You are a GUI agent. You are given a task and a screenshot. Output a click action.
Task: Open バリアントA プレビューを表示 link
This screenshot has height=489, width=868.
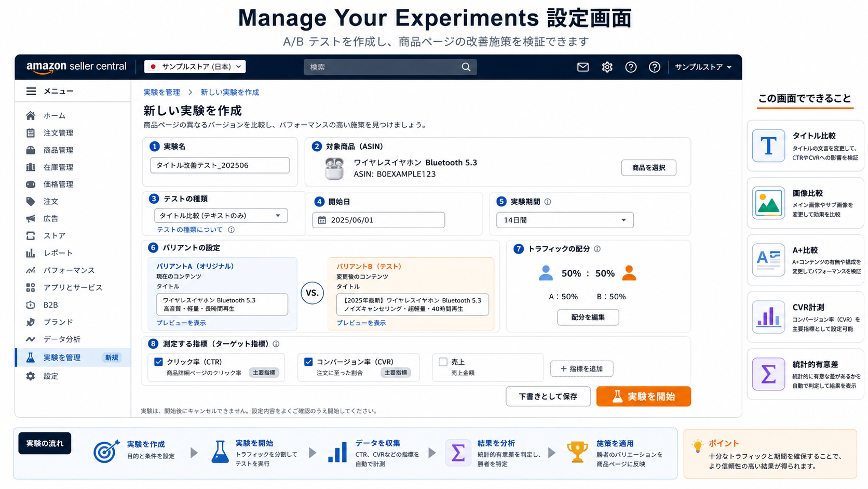181,323
